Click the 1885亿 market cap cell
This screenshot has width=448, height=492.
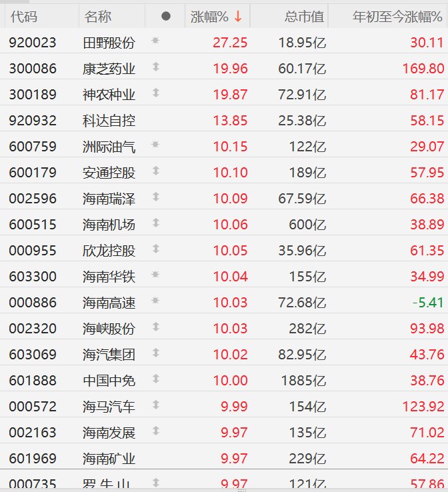pyautogui.click(x=303, y=381)
